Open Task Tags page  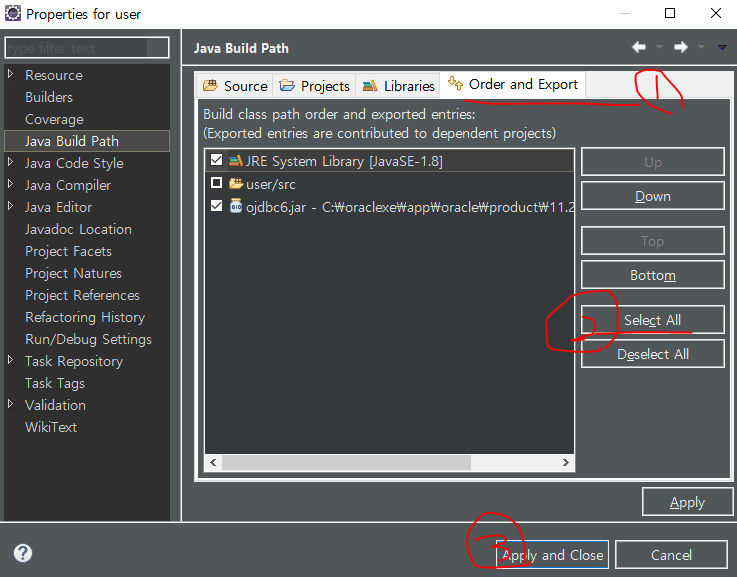click(55, 383)
